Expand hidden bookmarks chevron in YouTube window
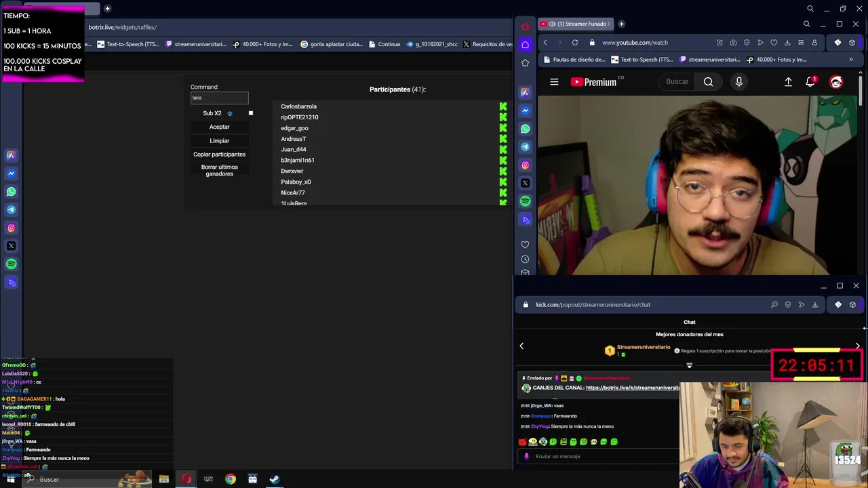This screenshot has width=868, height=488. tap(851, 60)
